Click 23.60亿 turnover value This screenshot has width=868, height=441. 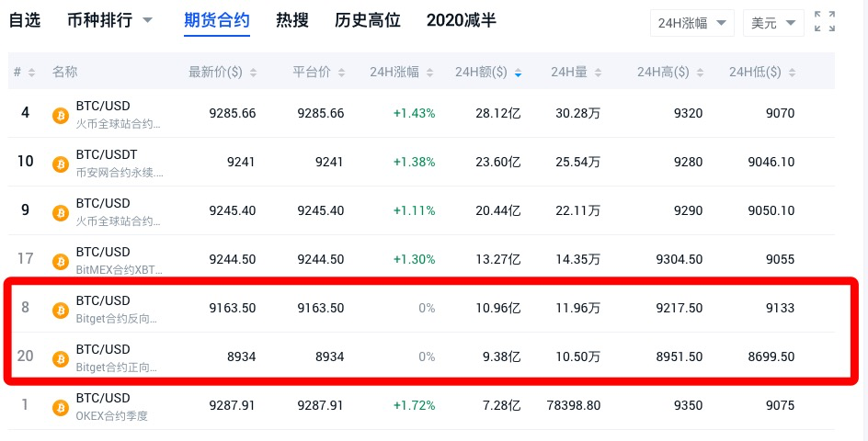click(498, 162)
